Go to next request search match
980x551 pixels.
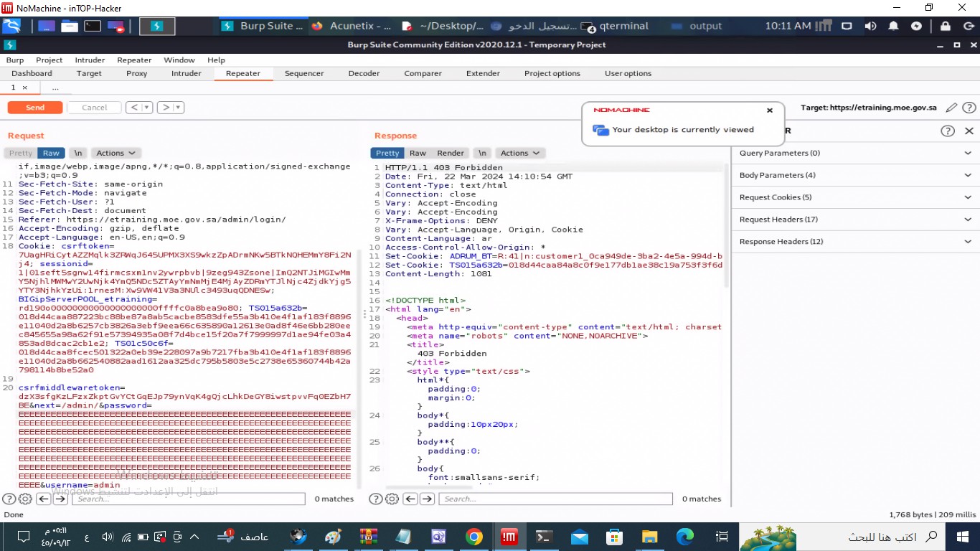[x=61, y=499]
